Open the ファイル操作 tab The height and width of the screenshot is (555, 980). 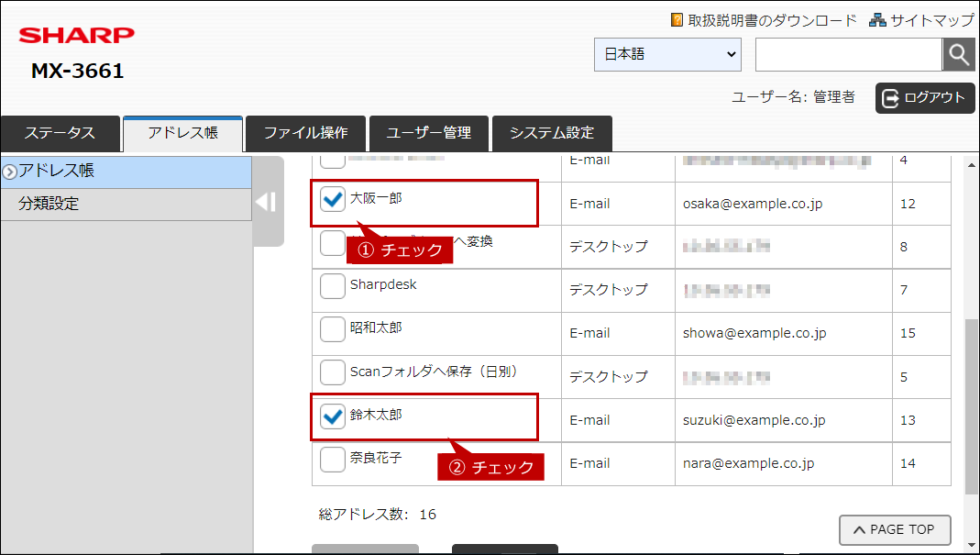pyautogui.click(x=305, y=133)
